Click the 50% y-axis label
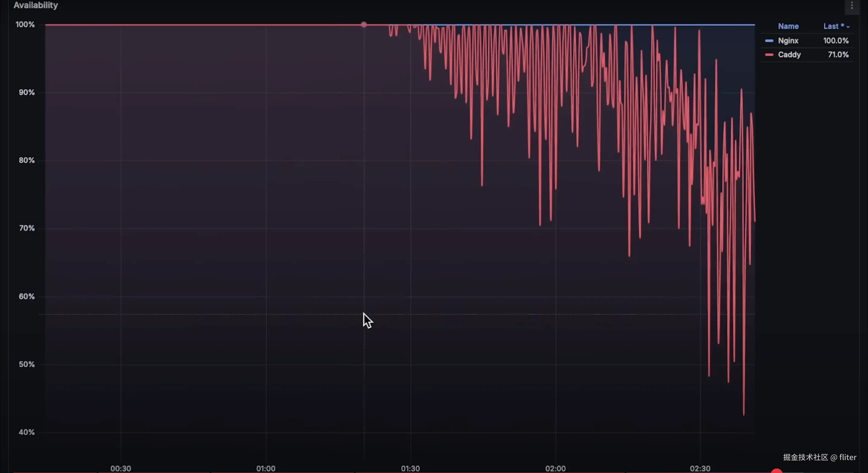The width and height of the screenshot is (868, 473). (27, 364)
